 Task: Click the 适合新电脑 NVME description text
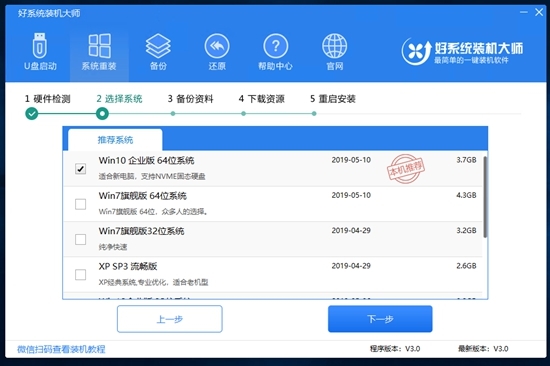coord(152,176)
